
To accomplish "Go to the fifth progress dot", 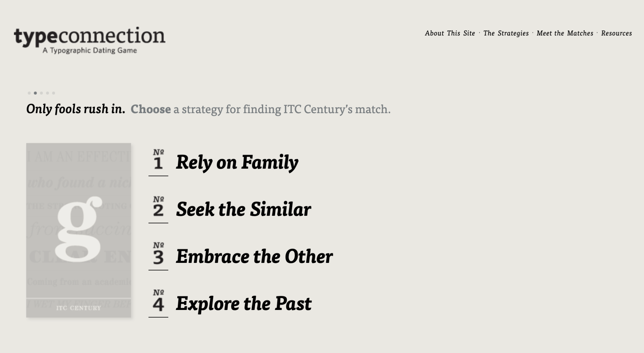I will point(53,93).
